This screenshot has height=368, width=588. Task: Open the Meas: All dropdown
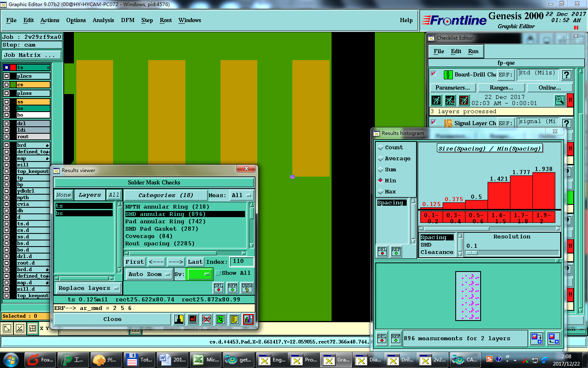[x=242, y=195]
